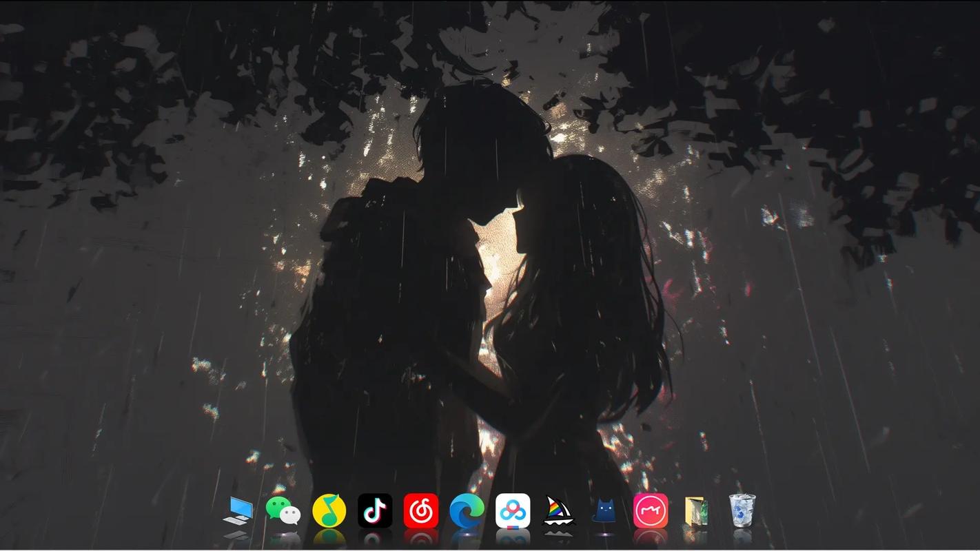Launch the pink Meitu app
This screenshot has height=551, width=980.
click(x=651, y=511)
